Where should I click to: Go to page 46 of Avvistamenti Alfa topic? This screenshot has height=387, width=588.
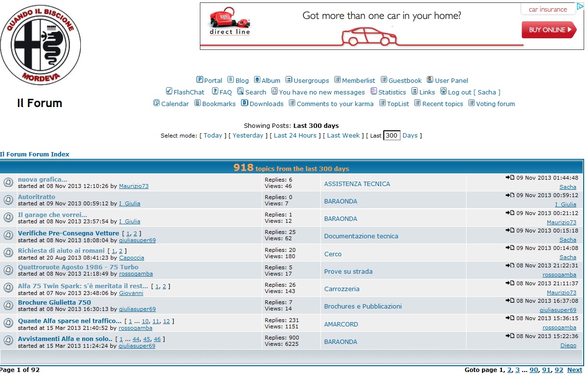click(x=157, y=339)
